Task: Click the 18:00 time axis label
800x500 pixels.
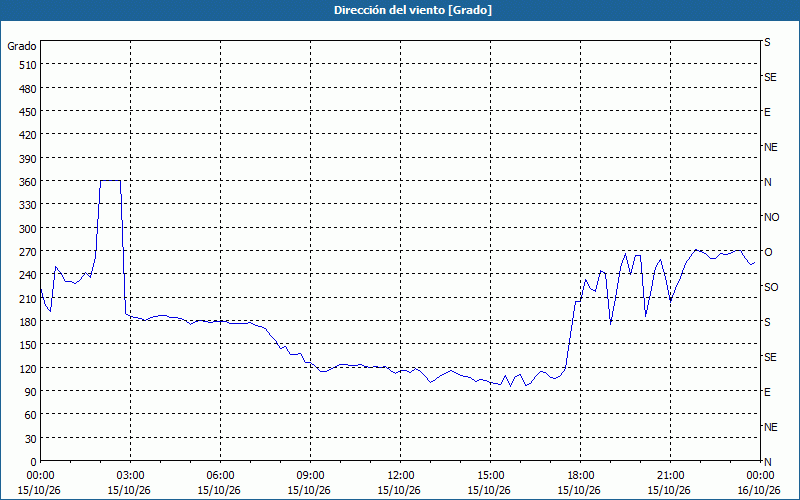Action: tap(580, 476)
